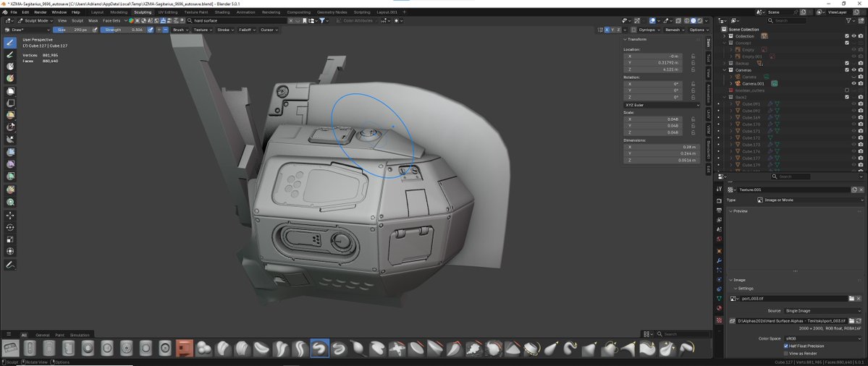Viewport: 868px width, 366px height.
Task: Select the Draw brush tool in toolbar
Action: (10, 43)
